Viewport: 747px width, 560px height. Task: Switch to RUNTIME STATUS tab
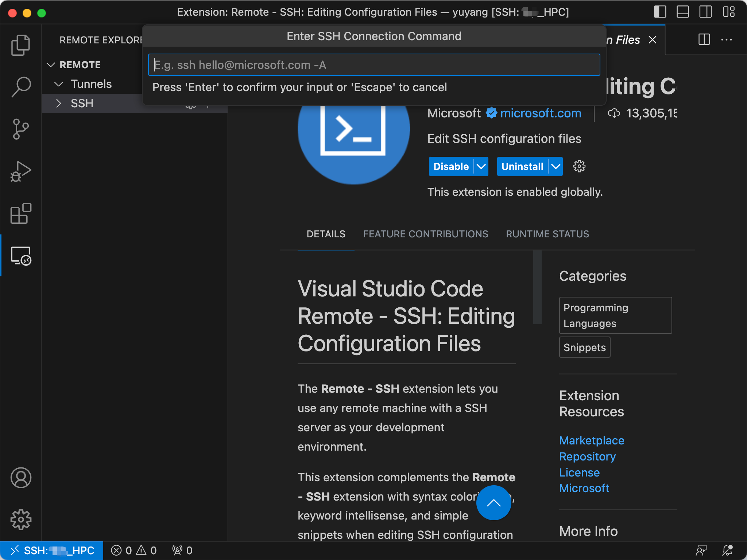(x=547, y=234)
